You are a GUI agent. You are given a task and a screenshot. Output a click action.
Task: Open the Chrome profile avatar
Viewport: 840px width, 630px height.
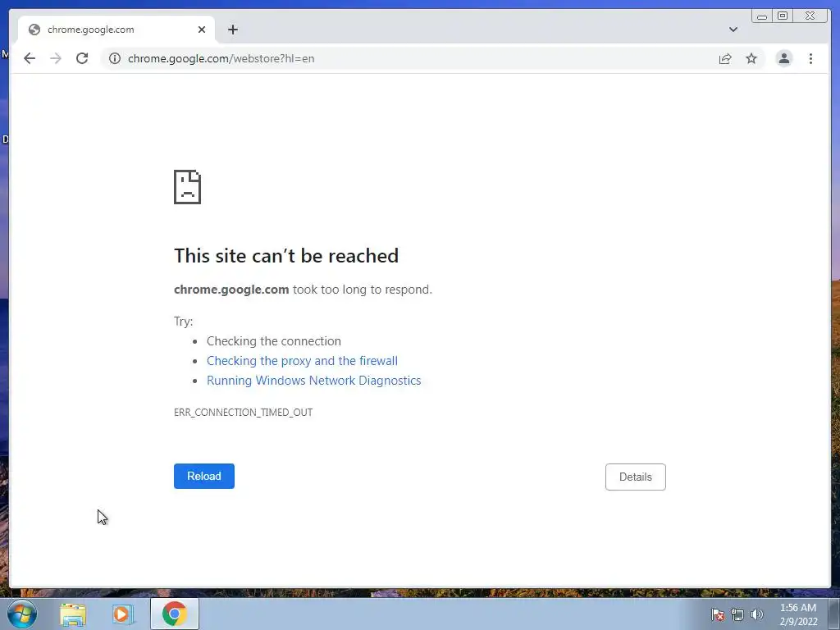(783, 58)
